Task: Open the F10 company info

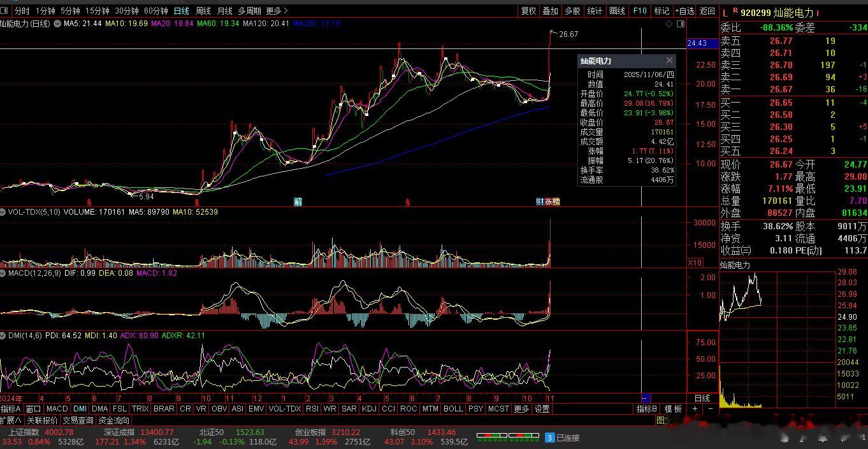Action: (639, 11)
